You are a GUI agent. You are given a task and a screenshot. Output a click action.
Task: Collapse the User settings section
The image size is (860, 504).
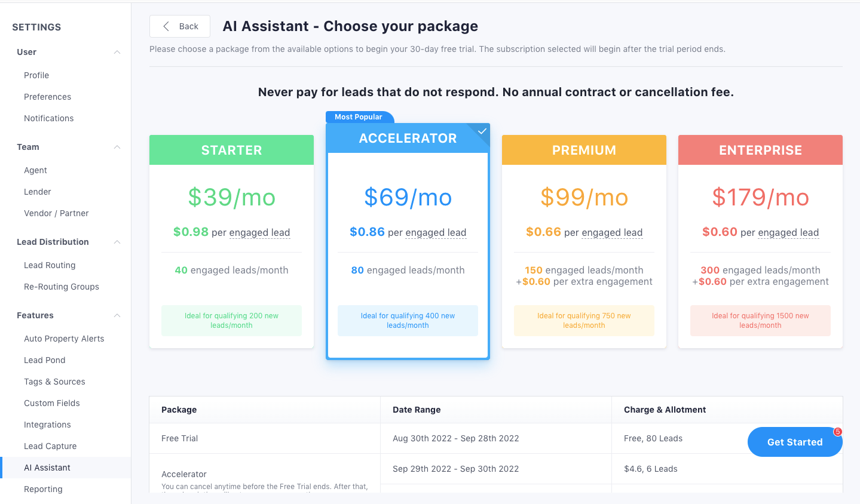pyautogui.click(x=117, y=52)
